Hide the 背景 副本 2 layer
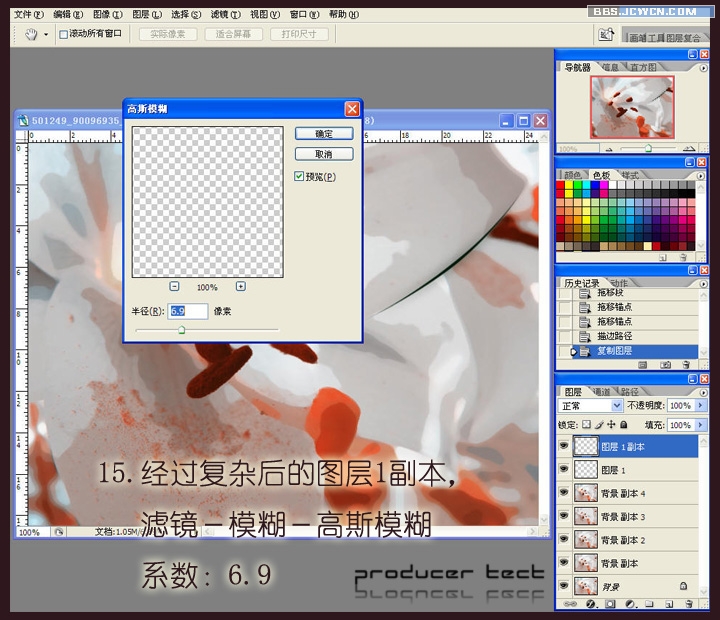 click(x=564, y=539)
